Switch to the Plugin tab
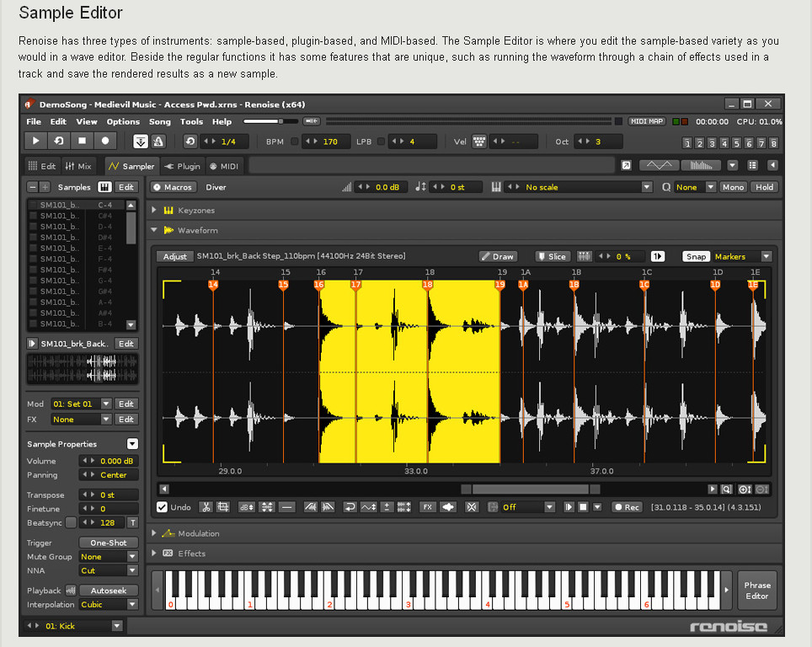 [182, 166]
